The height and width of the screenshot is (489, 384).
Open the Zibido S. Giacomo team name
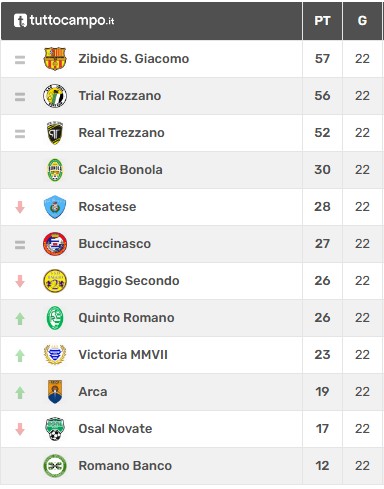(134, 59)
